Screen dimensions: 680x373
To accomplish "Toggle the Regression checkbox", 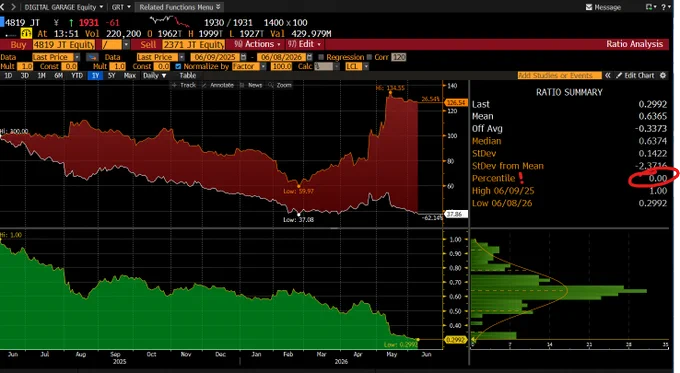I will (x=321, y=57).
